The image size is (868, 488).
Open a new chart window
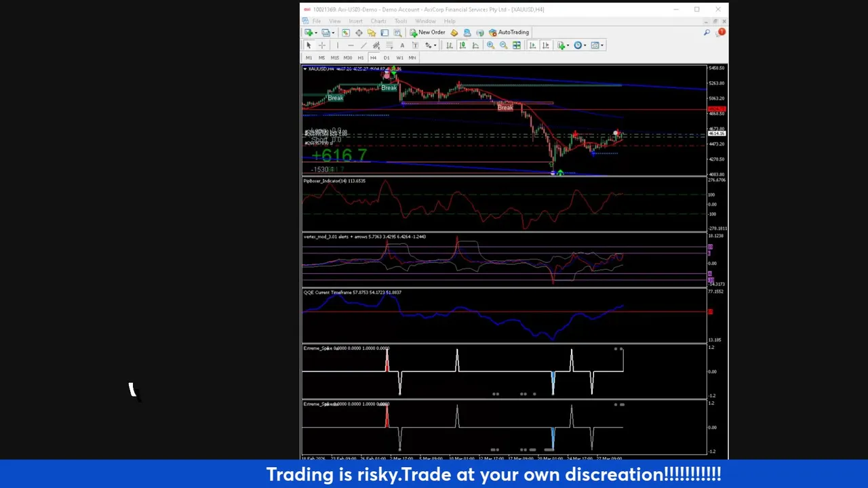pos(309,33)
